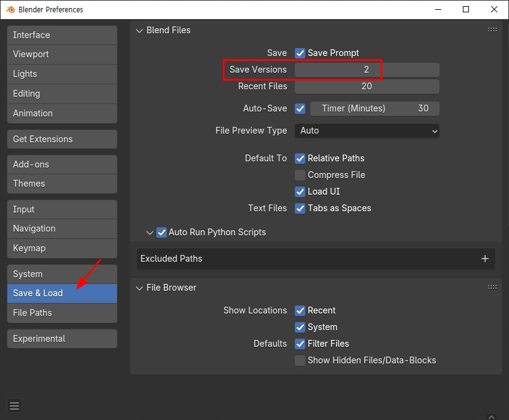The width and height of the screenshot is (509, 420).
Task: Open the Experimental tab
Action: point(62,339)
